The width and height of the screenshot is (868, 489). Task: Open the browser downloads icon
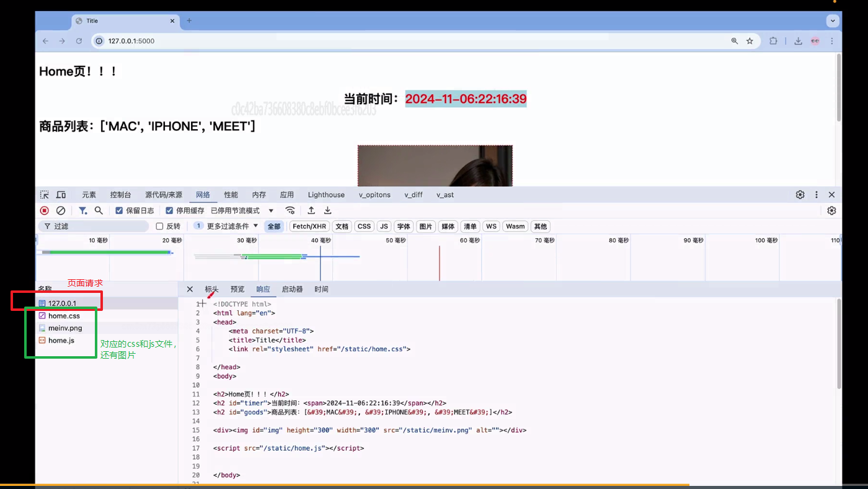coord(798,41)
